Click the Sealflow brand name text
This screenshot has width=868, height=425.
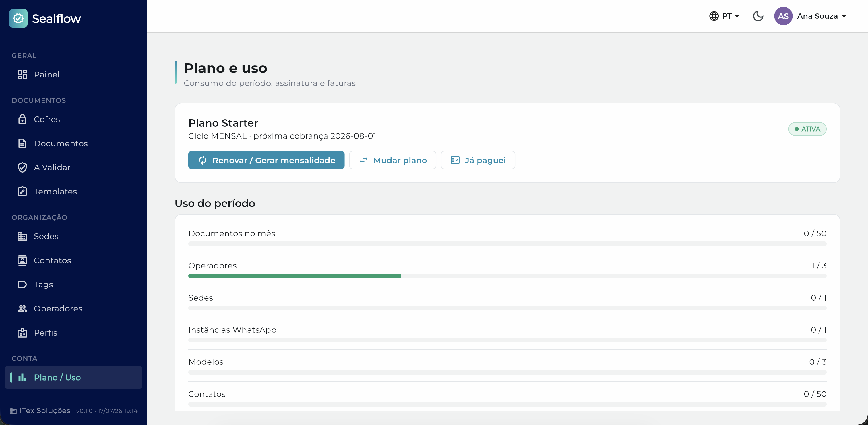[x=56, y=19]
